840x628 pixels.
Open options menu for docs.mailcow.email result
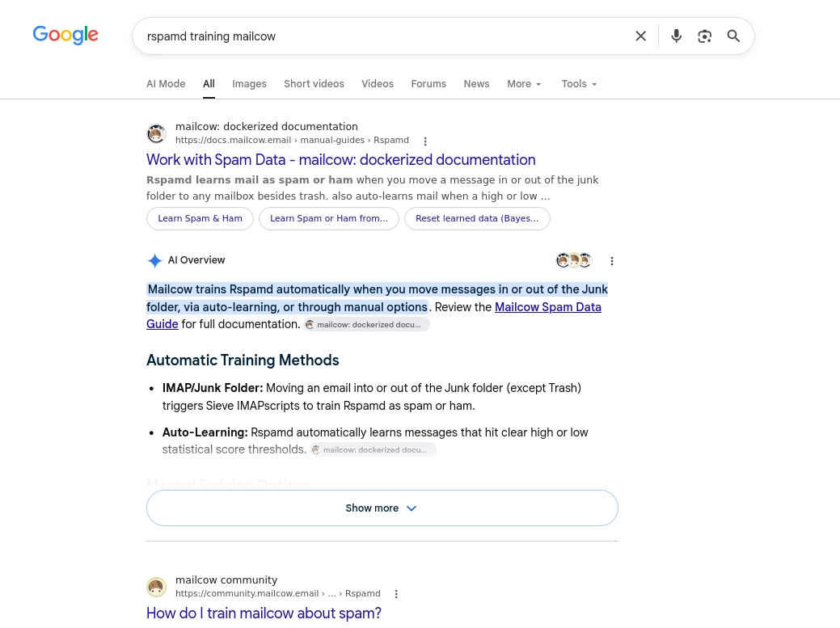click(425, 141)
